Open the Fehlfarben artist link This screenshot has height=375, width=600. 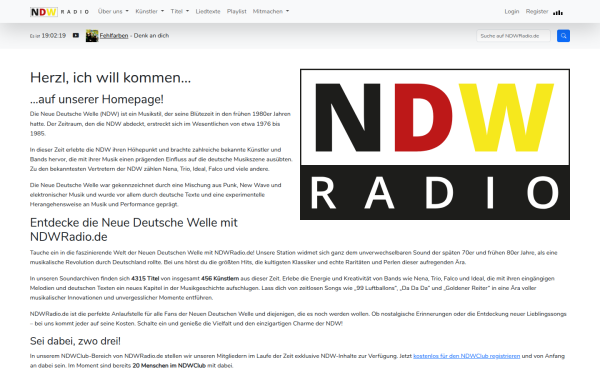pos(114,36)
